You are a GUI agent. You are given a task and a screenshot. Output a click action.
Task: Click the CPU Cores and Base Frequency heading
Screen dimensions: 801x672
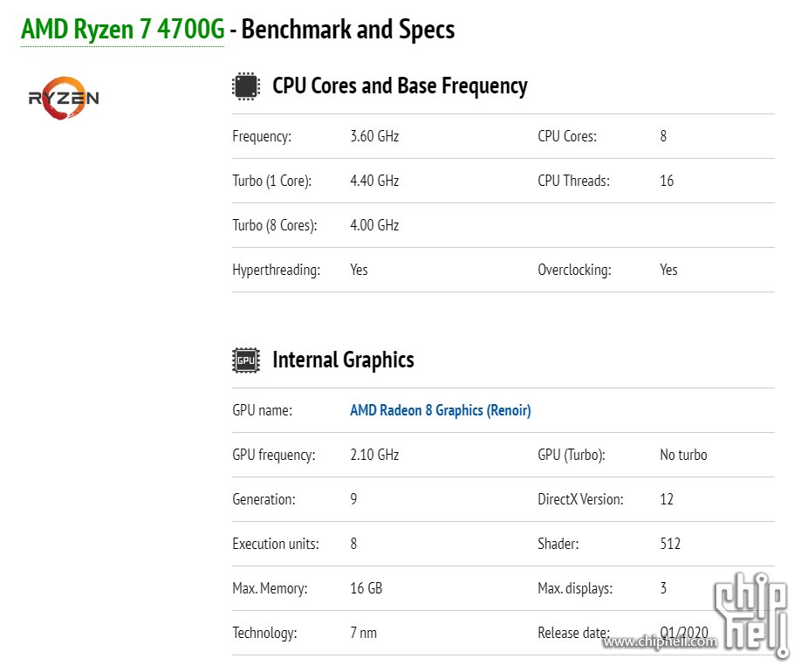pos(400,86)
